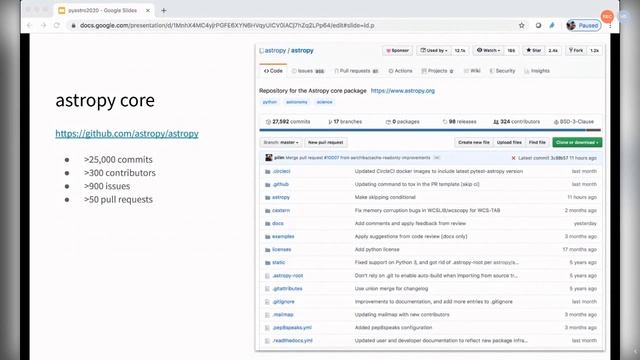Click the browser forward arrow
640x360 pixels.
(x=43, y=25)
